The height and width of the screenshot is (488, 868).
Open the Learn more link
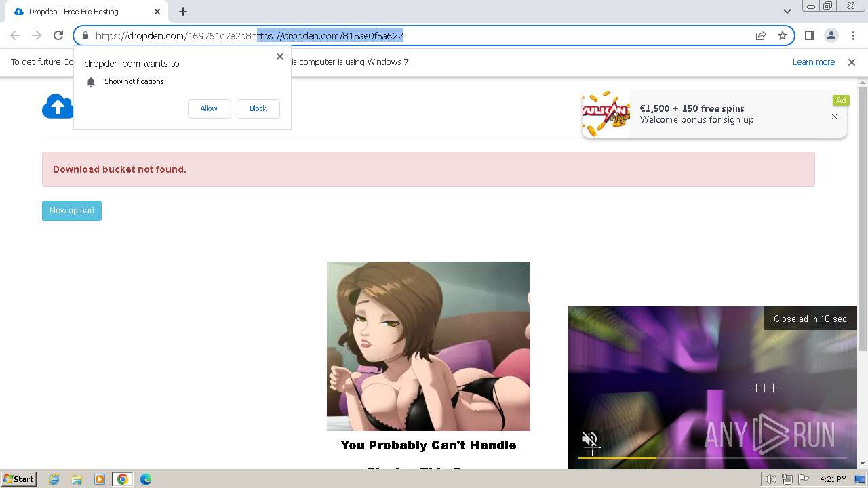(814, 62)
